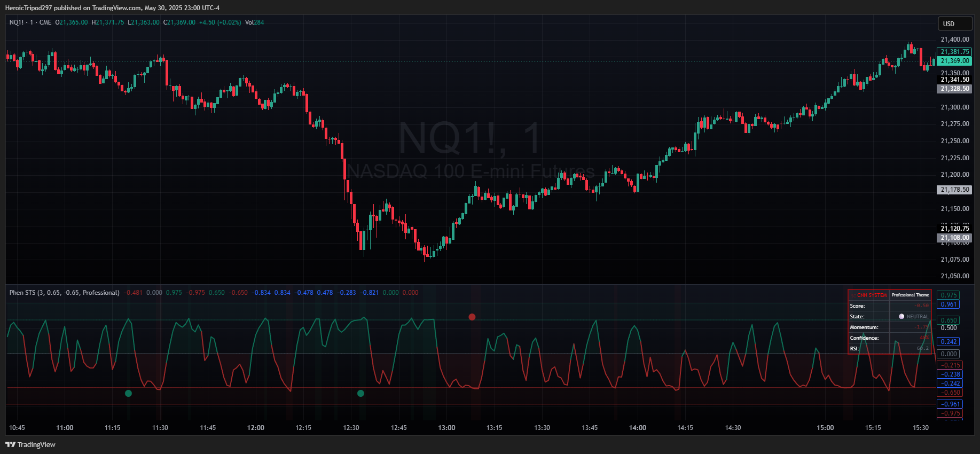This screenshot has height=454, width=980.
Task: Open the USD currency selector
Action: pos(955,24)
